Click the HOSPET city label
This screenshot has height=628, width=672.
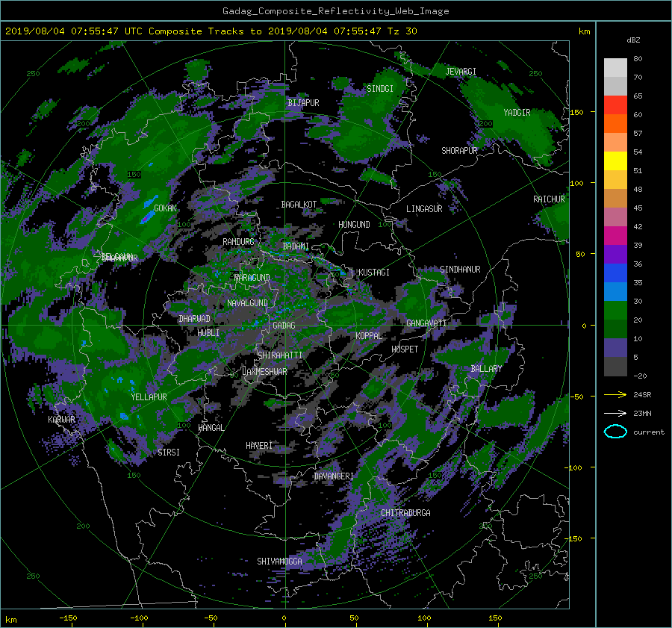point(405,349)
